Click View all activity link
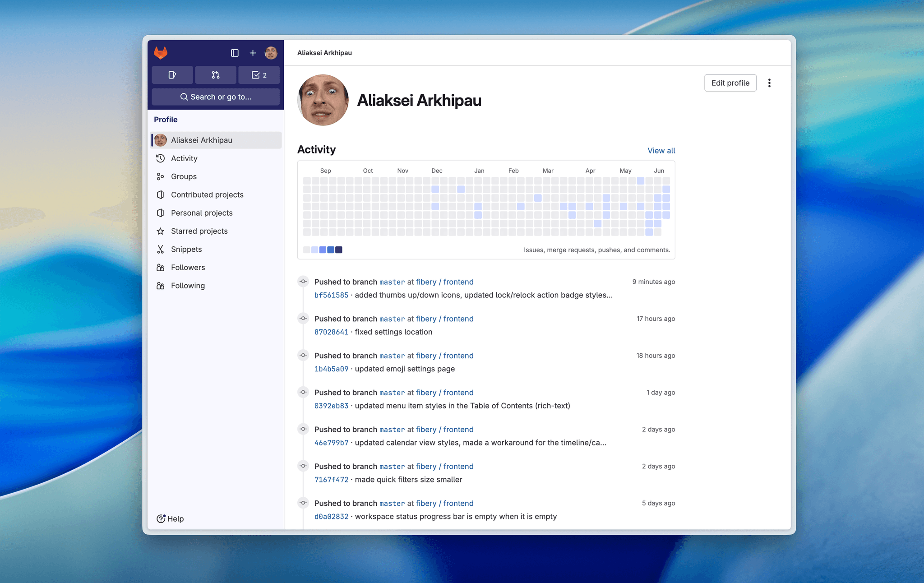Viewport: 924px width, 583px height. tap(661, 151)
